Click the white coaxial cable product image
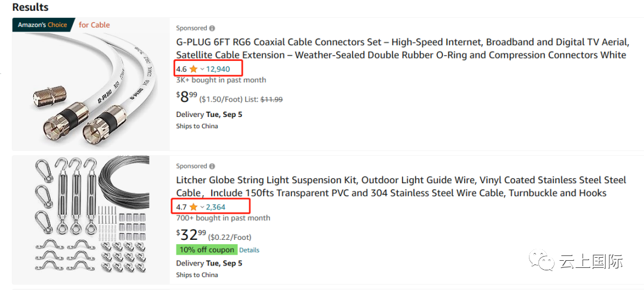 coord(91,88)
